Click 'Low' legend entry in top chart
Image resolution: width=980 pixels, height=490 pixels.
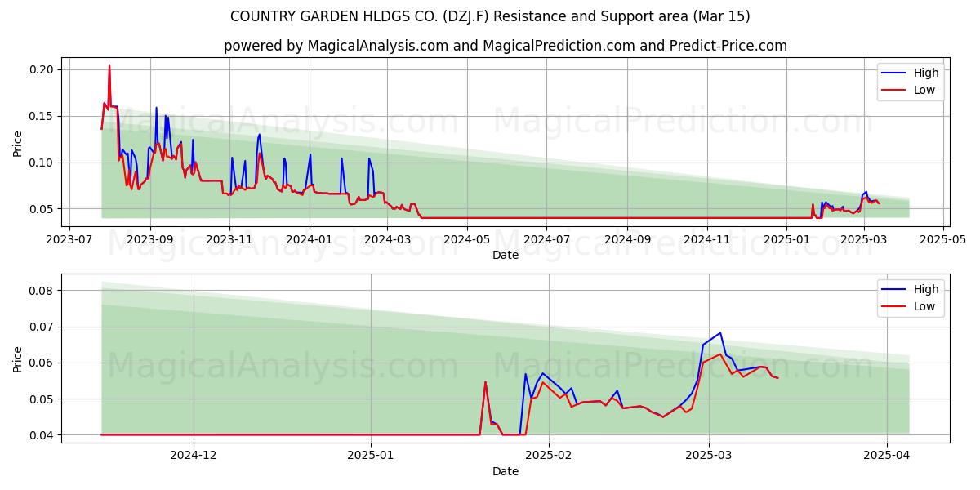point(925,90)
